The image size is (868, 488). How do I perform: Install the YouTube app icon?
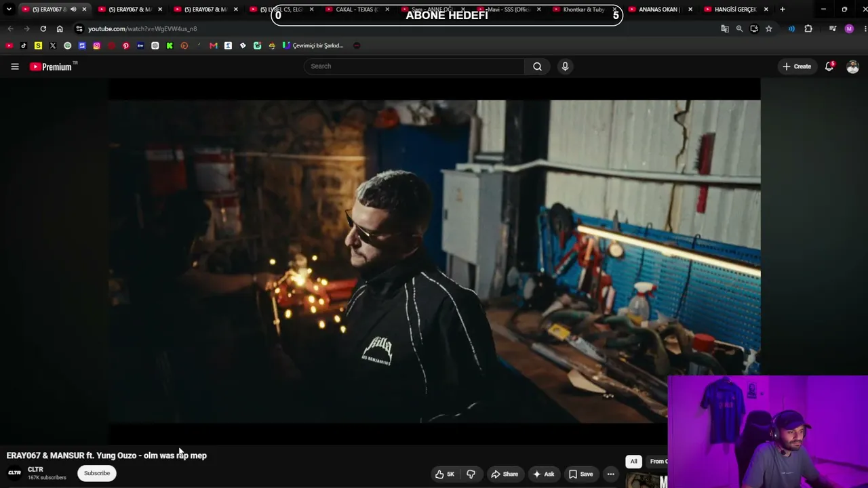point(754,28)
